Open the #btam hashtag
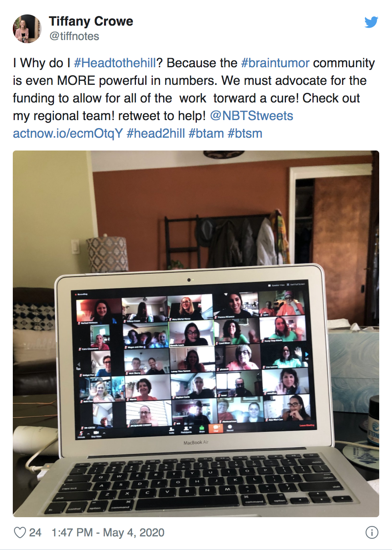The width and height of the screenshot is (392, 550). coord(206,133)
